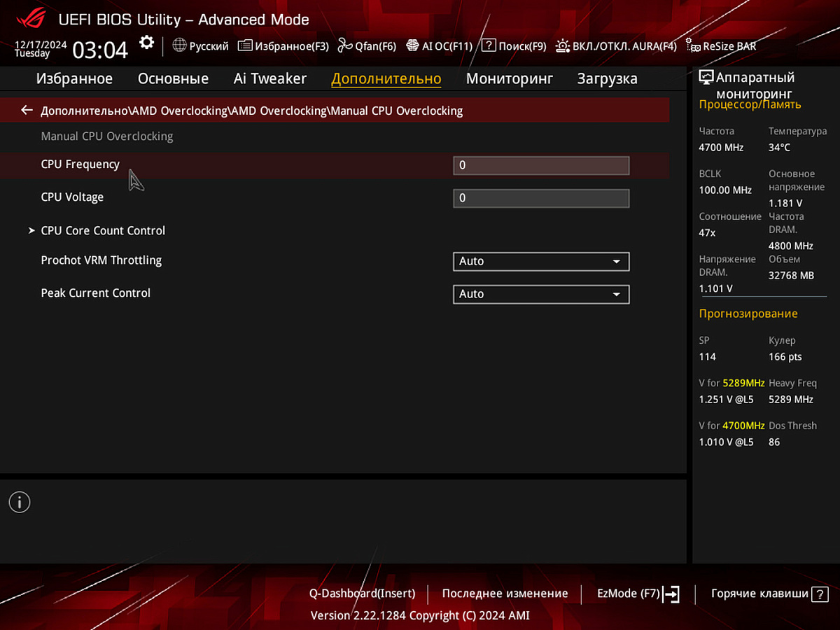Image resolution: width=840 pixels, height=630 pixels.
Task: Click the Version 2.22.1284 copyright text
Action: [420, 616]
